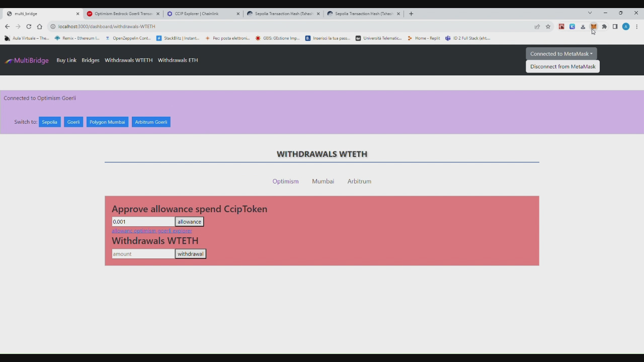Toggle the Connected to MetaMask dropdown
Screen dimensions: 644x362
click(x=561, y=54)
